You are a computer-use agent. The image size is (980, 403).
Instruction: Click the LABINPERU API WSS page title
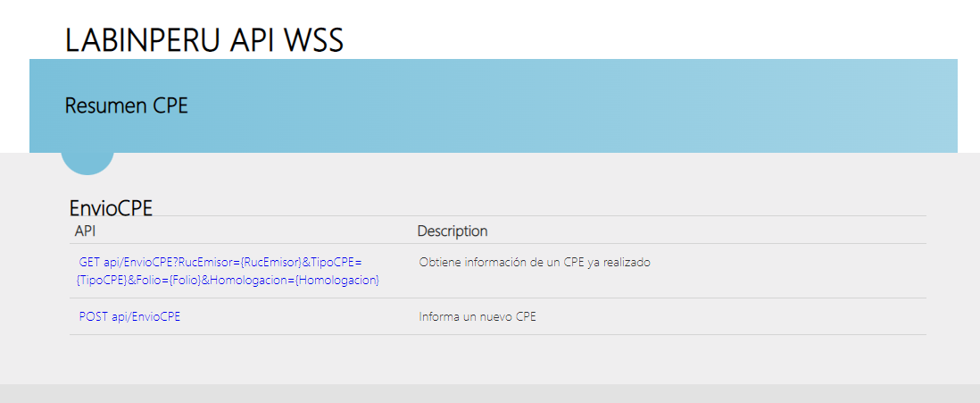click(x=203, y=40)
